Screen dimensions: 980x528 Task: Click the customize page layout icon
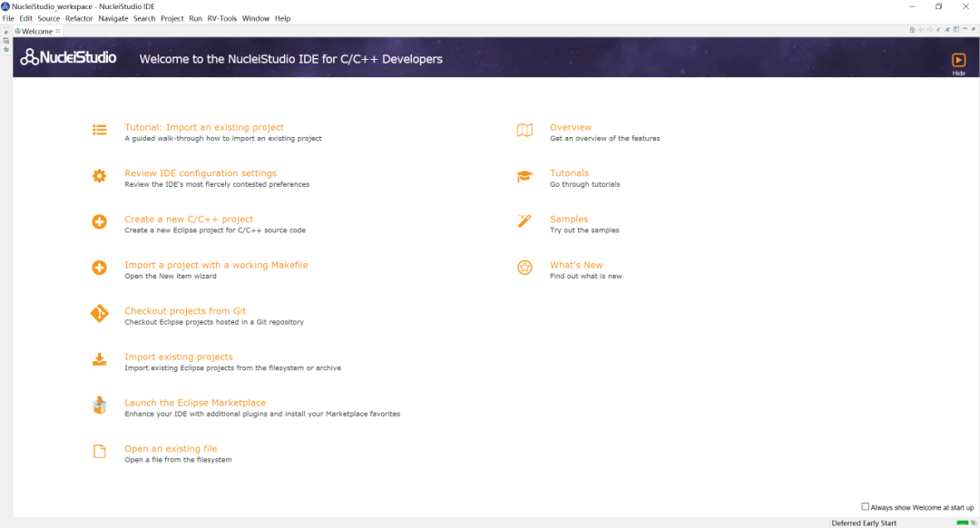click(956, 29)
